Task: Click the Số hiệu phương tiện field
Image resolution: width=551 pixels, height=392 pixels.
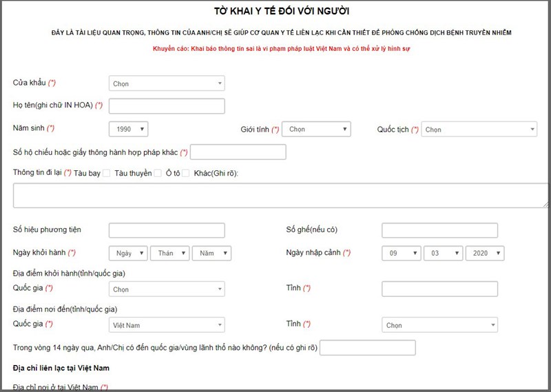Action: (x=167, y=230)
